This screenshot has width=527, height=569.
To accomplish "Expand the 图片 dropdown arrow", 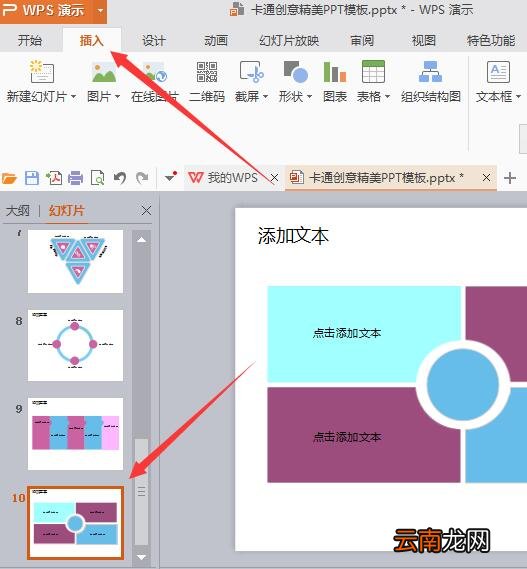I will 118,97.
